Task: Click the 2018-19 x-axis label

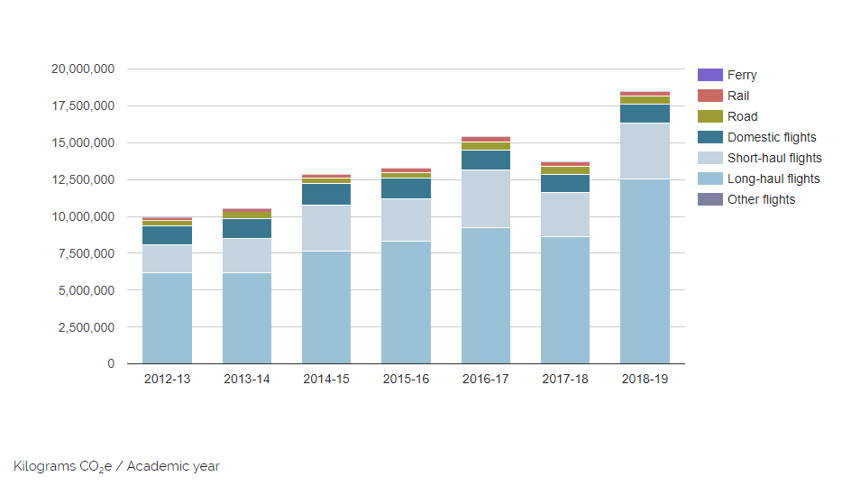Action: tap(645, 379)
